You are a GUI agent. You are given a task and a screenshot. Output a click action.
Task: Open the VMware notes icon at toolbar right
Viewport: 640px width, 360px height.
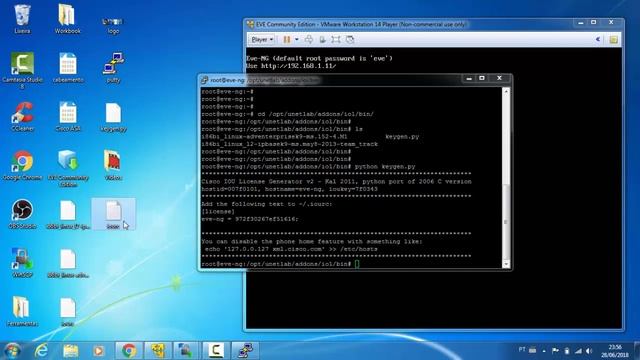(x=613, y=40)
